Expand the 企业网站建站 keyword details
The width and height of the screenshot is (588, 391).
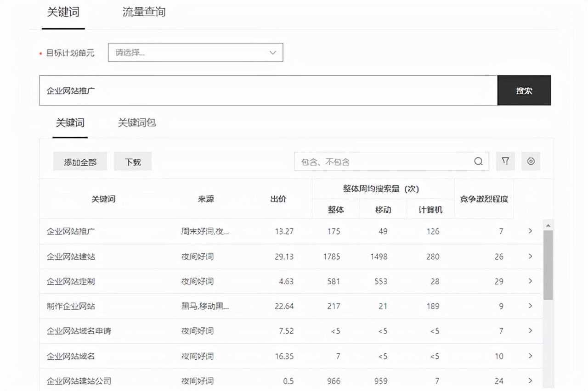(530, 257)
